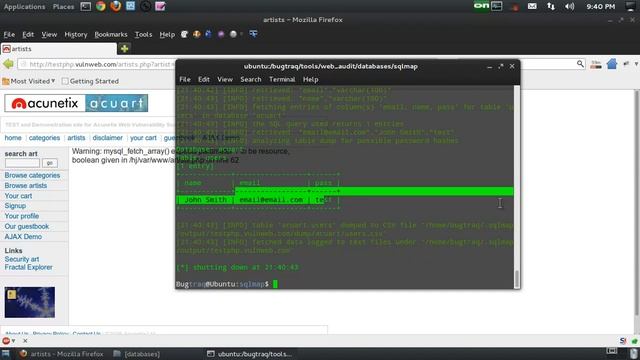Click the Firefox page vertical scrollbar
Viewport: 640px width, 360px height.
637,202
